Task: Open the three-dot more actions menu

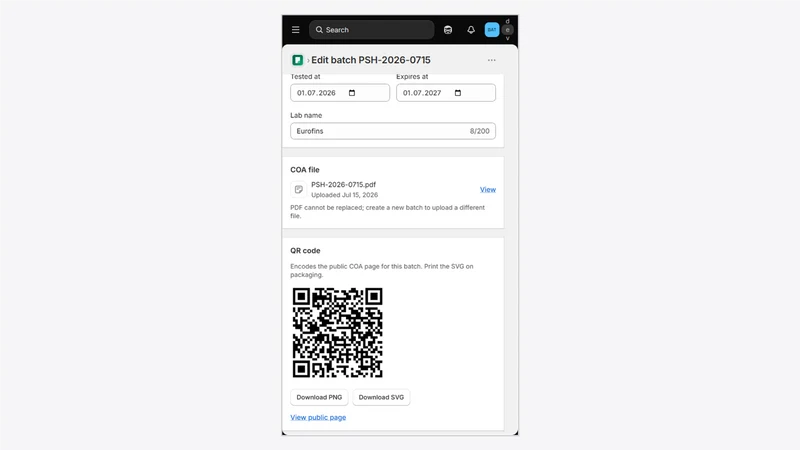Action: coord(491,60)
